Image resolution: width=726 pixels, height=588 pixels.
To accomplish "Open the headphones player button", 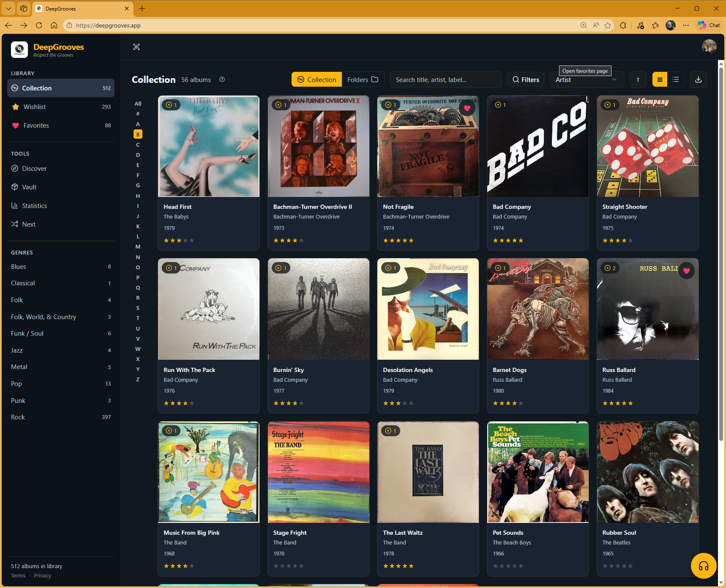I will pyautogui.click(x=703, y=566).
